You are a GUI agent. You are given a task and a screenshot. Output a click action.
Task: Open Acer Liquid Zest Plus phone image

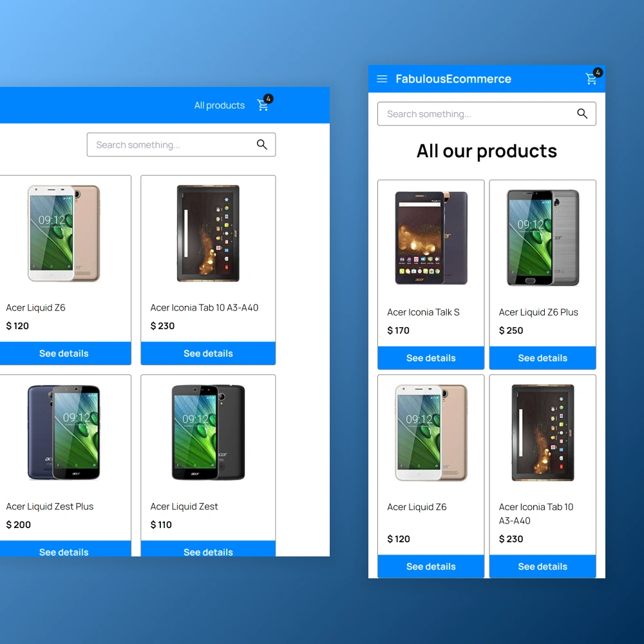click(64, 432)
